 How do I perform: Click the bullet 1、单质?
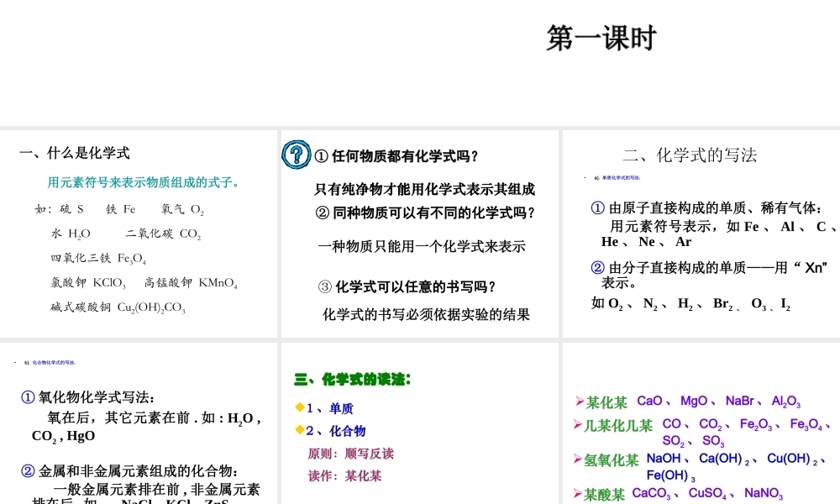324,408
